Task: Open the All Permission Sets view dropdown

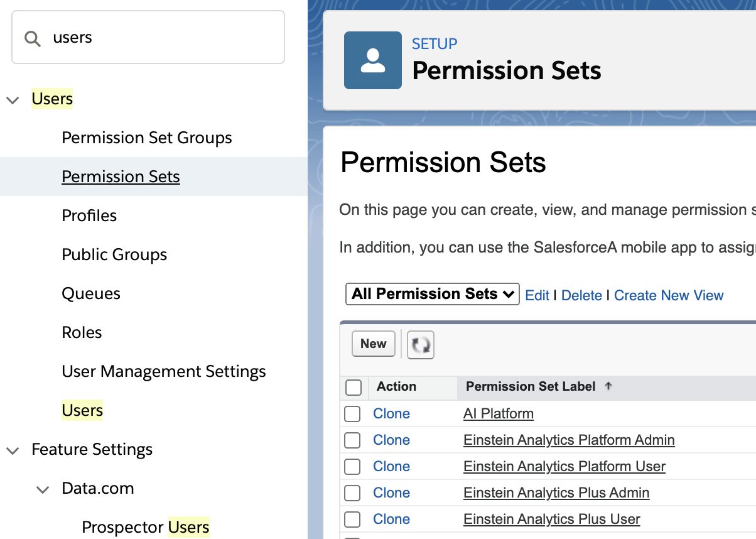Action: point(433,294)
